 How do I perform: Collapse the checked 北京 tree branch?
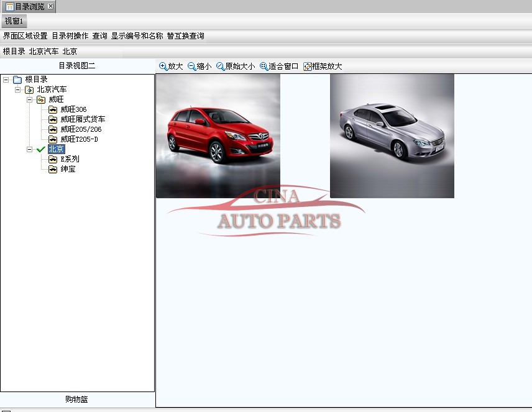coord(30,149)
